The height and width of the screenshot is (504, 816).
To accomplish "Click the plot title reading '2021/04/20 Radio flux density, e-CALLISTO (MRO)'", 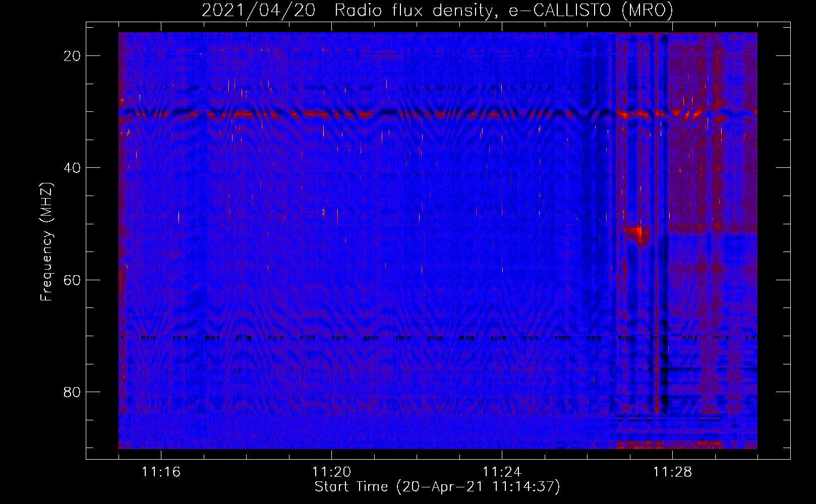I will 437,10.
